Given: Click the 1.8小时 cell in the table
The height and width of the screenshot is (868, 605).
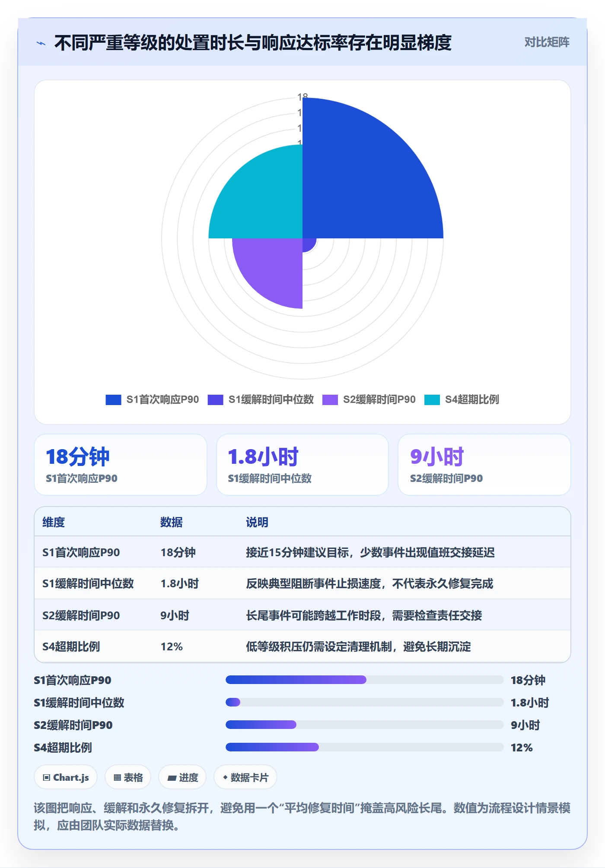Looking at the screenshot, I should (x=180, y=583).
